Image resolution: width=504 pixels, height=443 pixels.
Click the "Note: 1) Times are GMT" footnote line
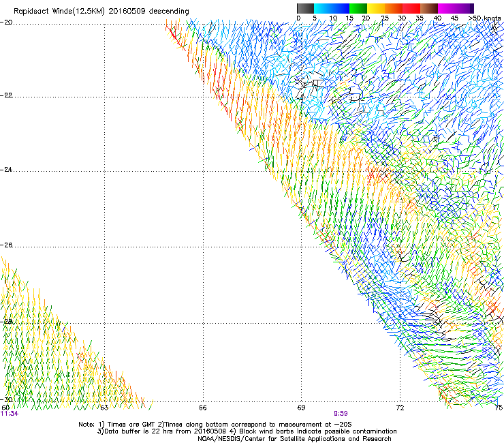(215, 425)
